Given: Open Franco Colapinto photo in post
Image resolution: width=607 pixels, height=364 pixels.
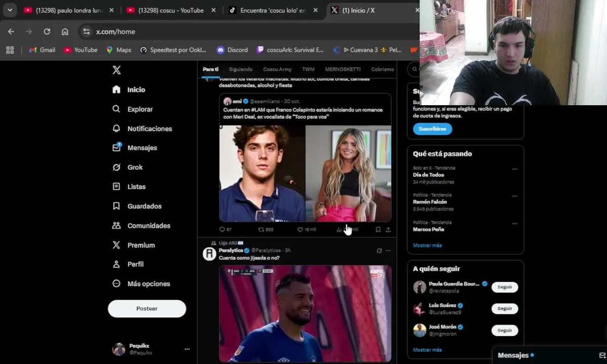Looking at the screenshot, I should [x=262, y=173].
